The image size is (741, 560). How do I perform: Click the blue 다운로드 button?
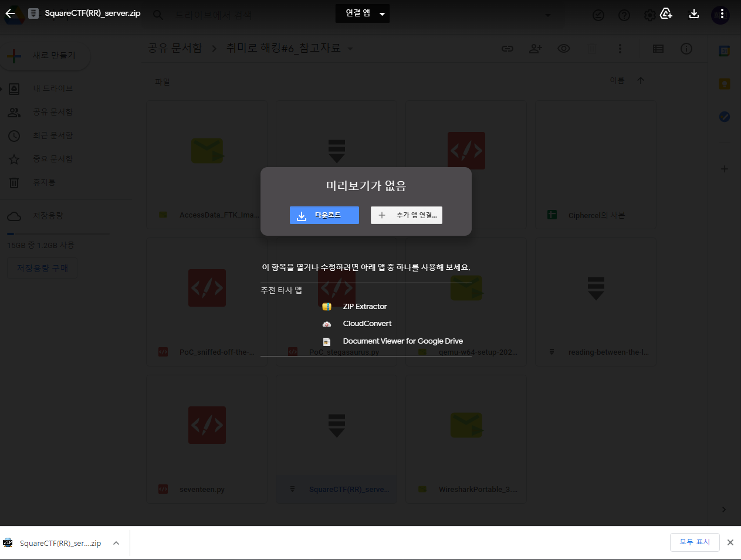click(324, 215)
